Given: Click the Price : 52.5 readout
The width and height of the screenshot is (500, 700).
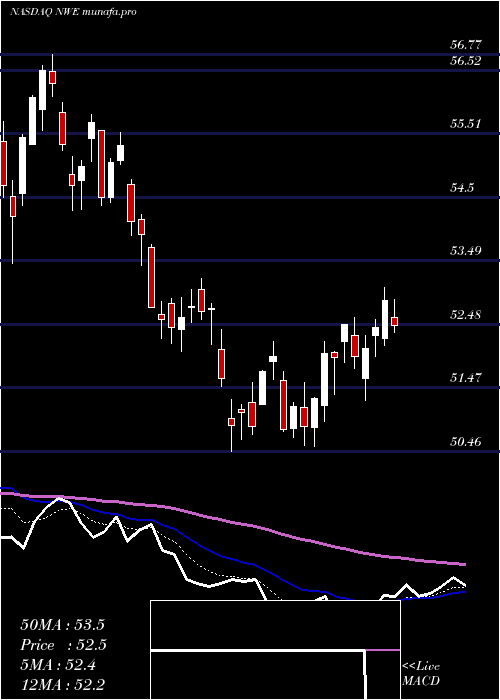Looking at the screenshot, I should [63, 645].
